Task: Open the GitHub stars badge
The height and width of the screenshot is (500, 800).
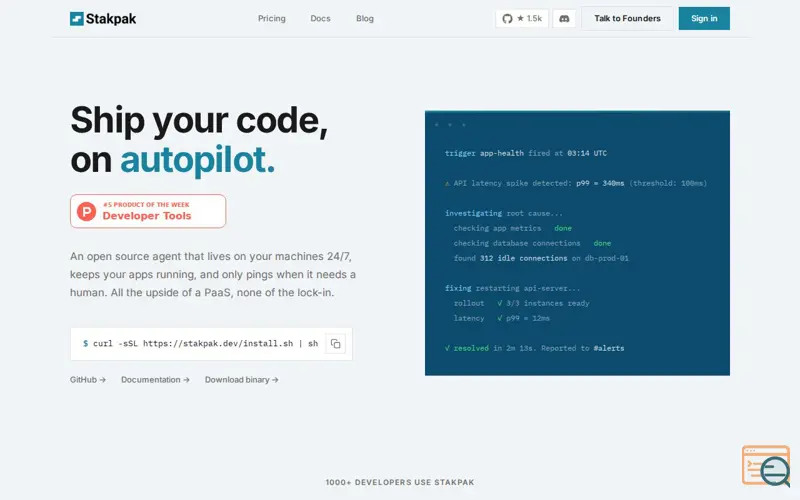Action: click(x=521, y=18)
